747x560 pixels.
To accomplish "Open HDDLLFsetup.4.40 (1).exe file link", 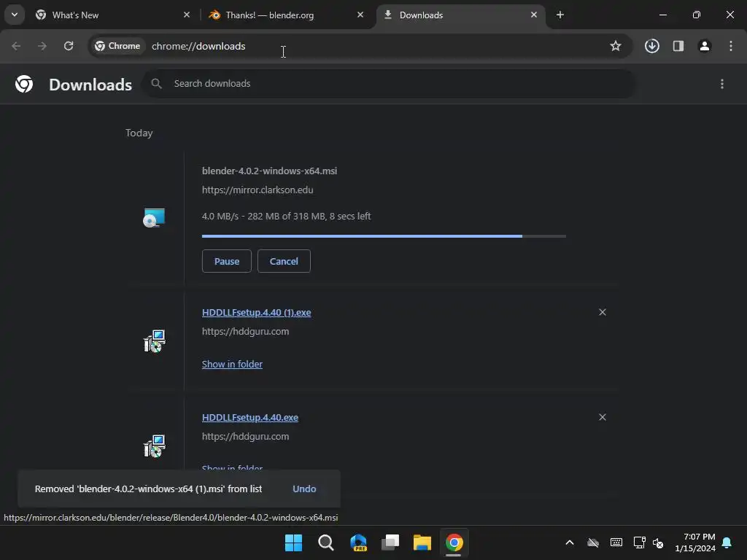I will coord(256,313).
